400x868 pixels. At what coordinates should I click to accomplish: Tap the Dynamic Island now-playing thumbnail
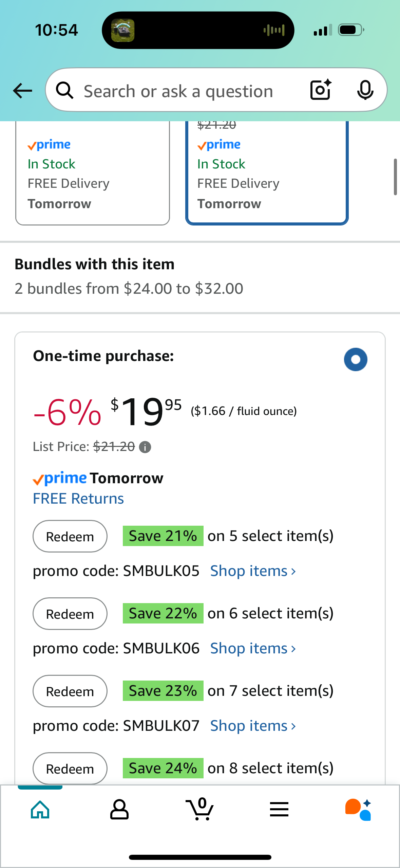coord(123,30)
